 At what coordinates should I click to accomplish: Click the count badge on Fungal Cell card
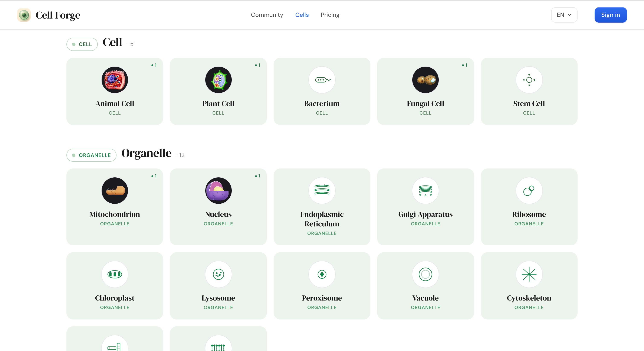pos(464,65)
